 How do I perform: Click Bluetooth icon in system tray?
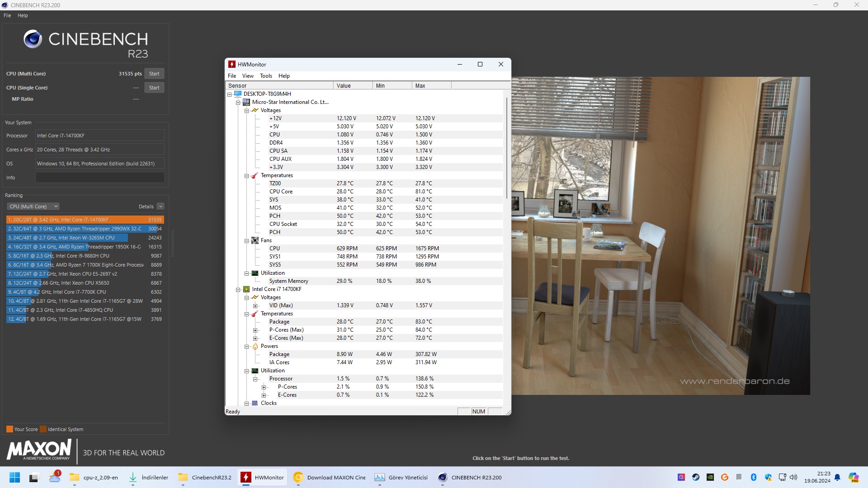click(x=754, y=477)
